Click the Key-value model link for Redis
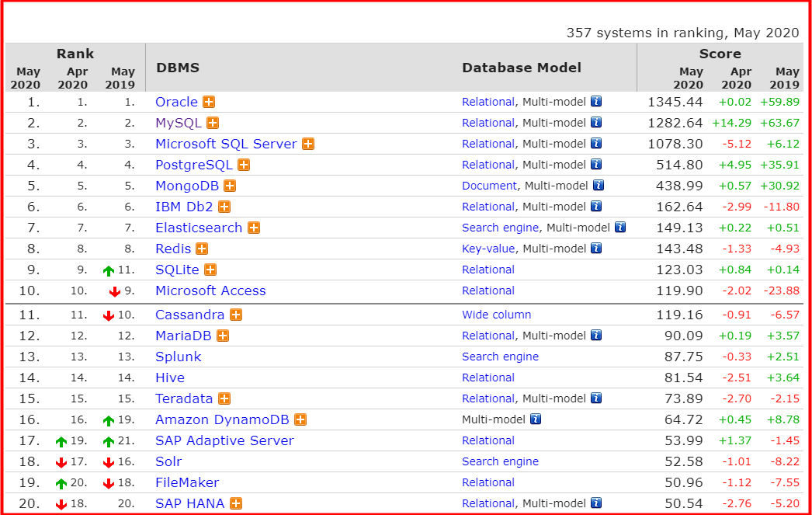The width and height of the screenshot is (812, 515). 488,249
